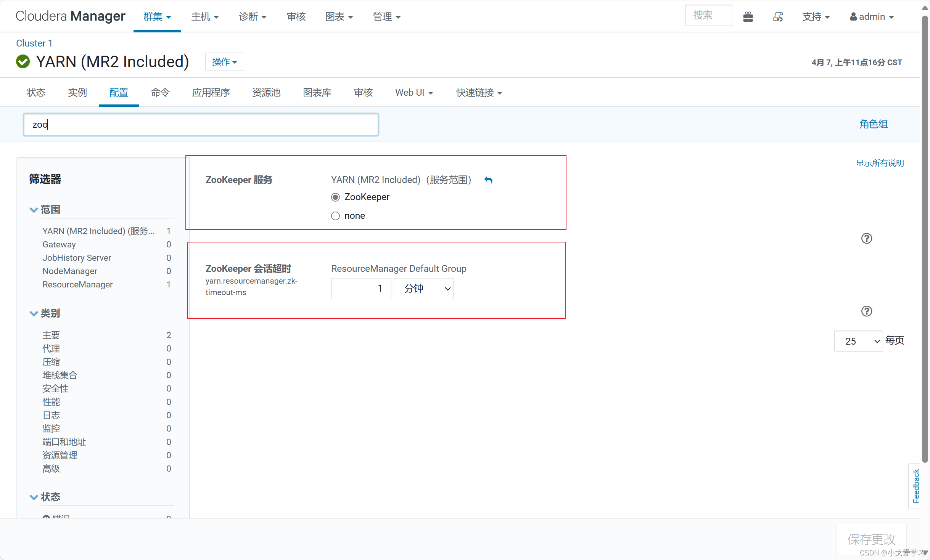Open the admin user menu
The image size is (930, 560).
tap(872, 17)
